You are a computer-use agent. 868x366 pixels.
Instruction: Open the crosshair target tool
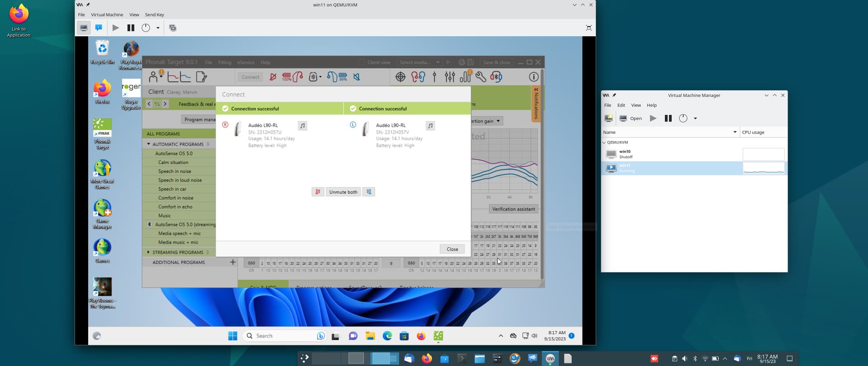click(401, 77)
